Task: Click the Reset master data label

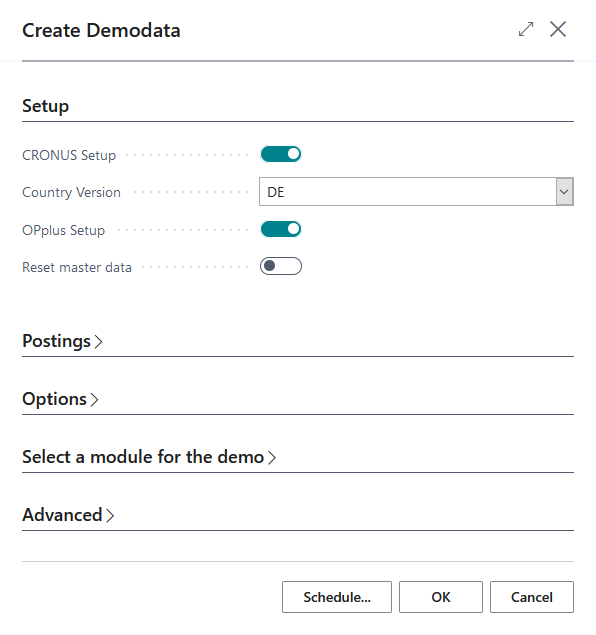Action: coord(77,267)
